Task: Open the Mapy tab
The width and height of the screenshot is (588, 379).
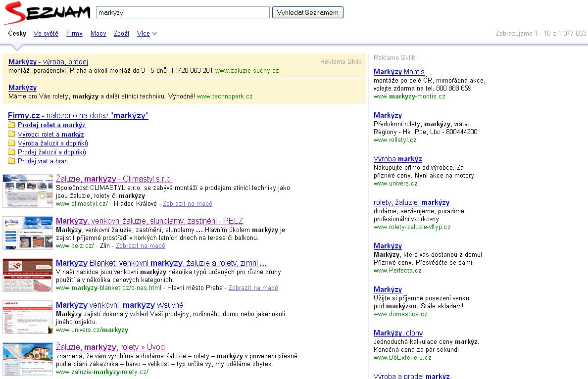Action: (98, 33)
